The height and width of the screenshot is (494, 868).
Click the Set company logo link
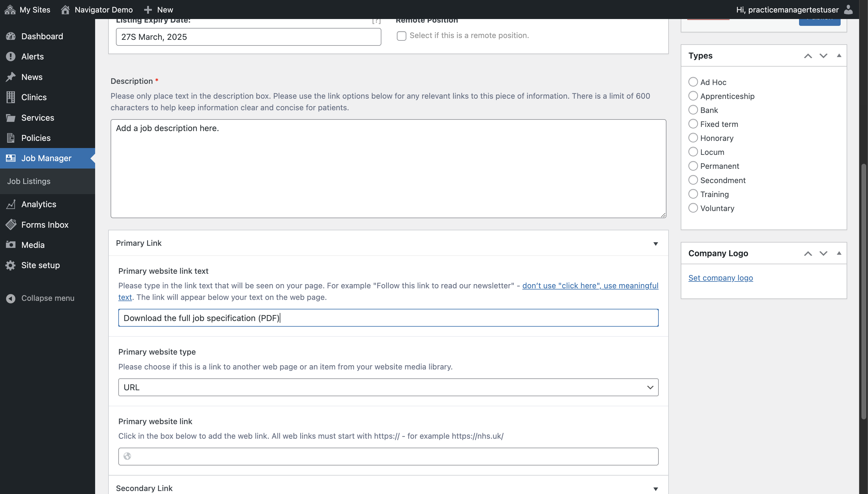[720, 278]
